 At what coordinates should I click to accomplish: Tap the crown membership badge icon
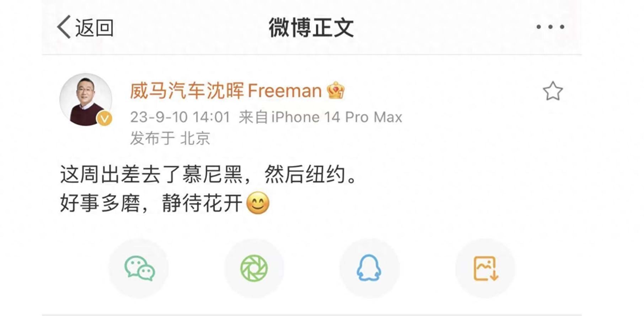336,90
